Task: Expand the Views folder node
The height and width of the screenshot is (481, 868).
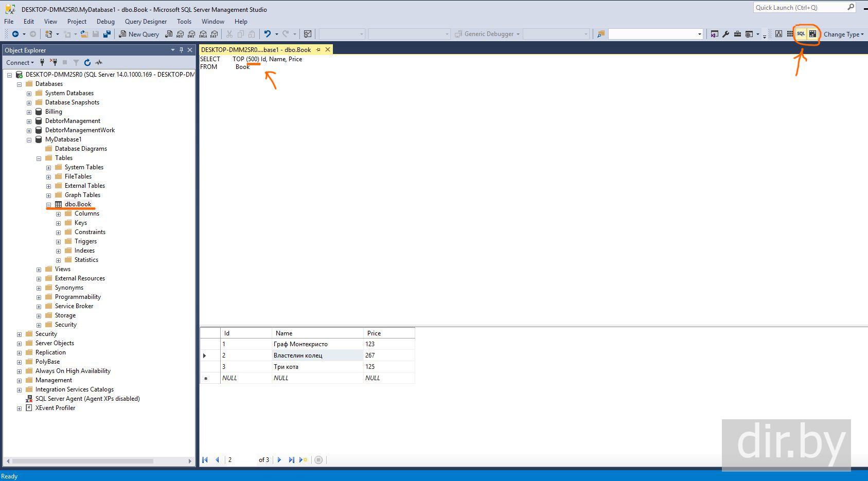Action: tap(39, 270)
